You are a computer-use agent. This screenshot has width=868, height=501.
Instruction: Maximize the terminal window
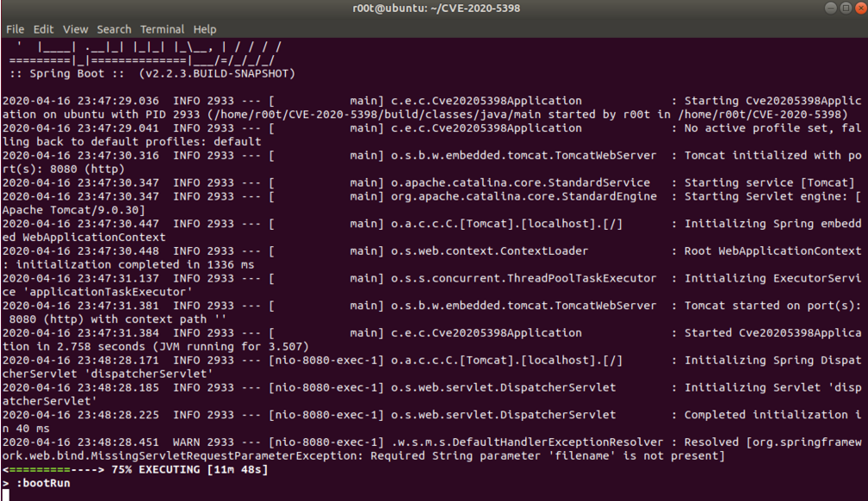[x=846, y=8]
